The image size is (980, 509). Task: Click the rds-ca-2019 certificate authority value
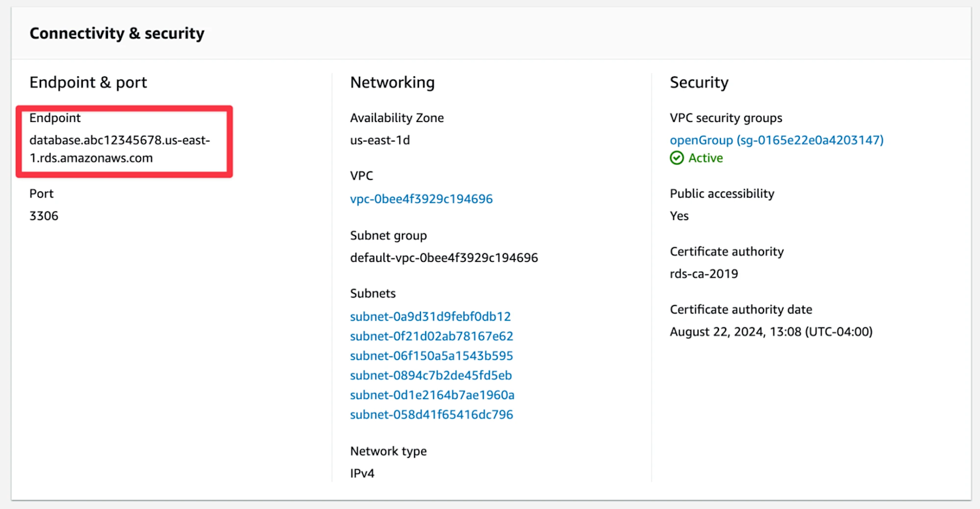click(703, 273)
